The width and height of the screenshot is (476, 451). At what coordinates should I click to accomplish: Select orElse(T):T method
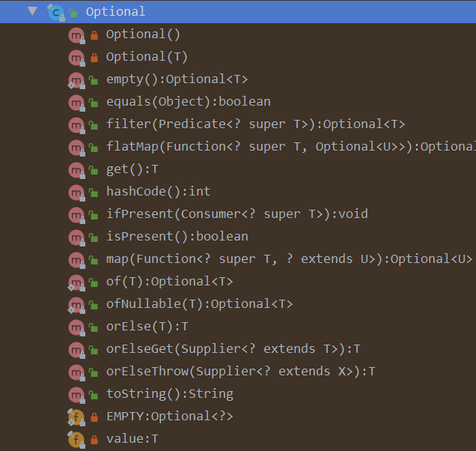coord(147,327)
